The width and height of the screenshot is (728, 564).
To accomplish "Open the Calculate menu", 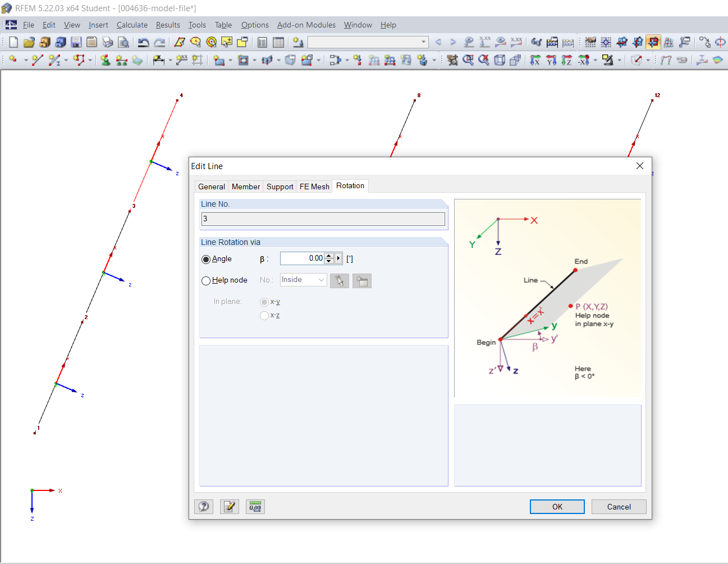I will [132, 25].
